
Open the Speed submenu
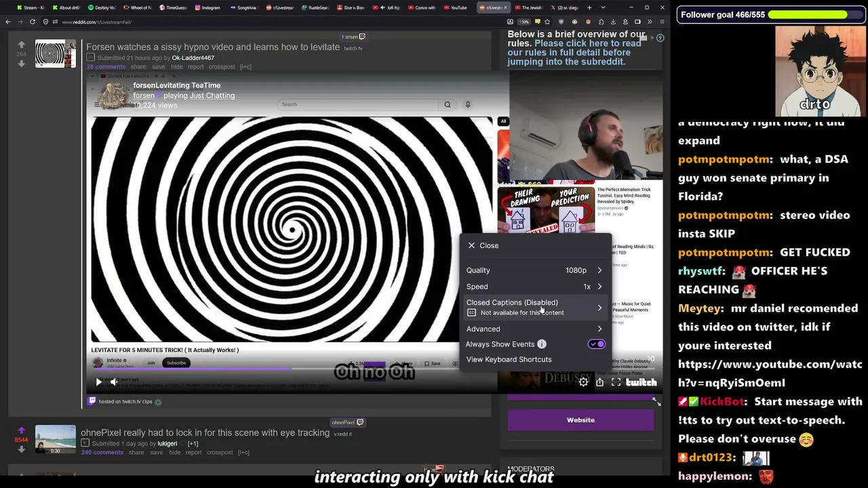tap(534, 287)
